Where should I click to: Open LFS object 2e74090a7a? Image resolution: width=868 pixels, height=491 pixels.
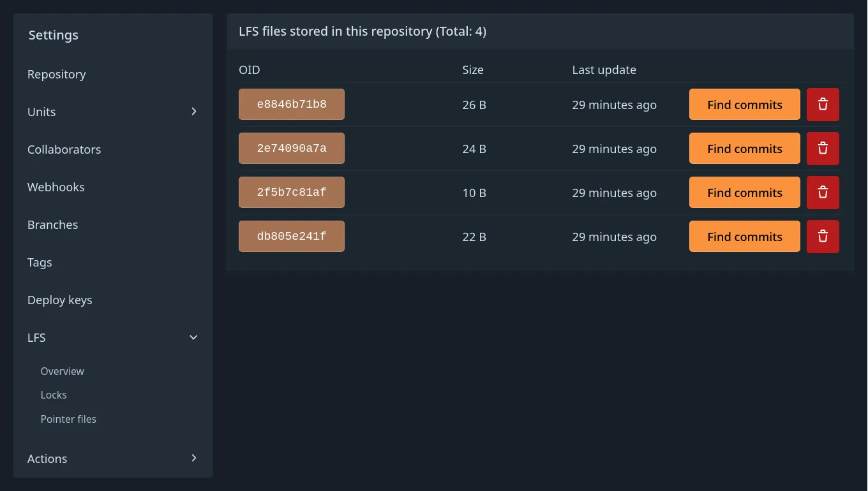pos(292,148)
